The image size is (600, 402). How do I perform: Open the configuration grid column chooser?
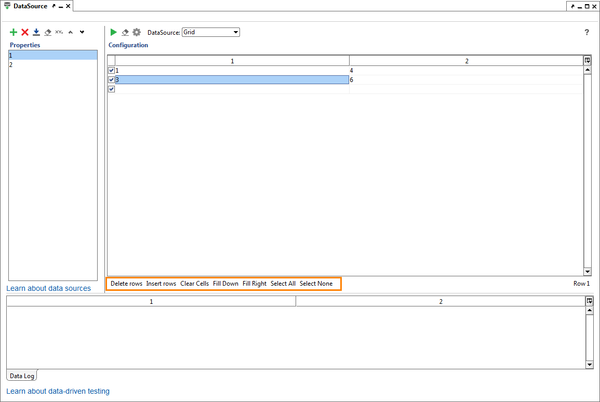click(587, 61)
